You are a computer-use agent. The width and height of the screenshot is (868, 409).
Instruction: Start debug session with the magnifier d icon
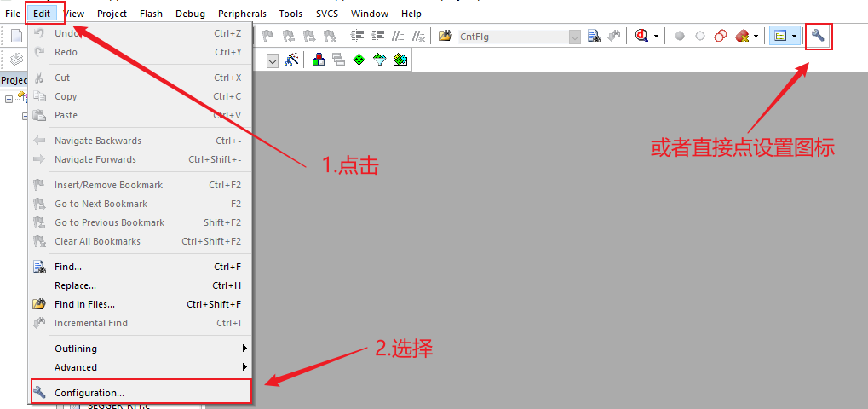(641, 37)
